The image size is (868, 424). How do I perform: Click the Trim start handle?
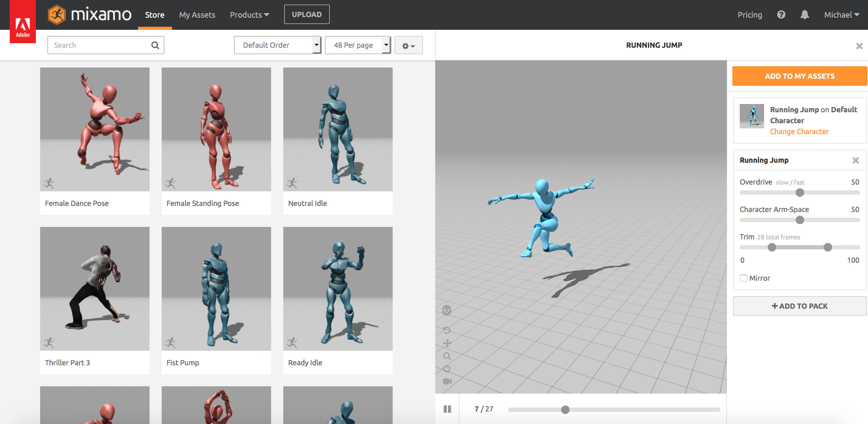[x=772, y=247]
